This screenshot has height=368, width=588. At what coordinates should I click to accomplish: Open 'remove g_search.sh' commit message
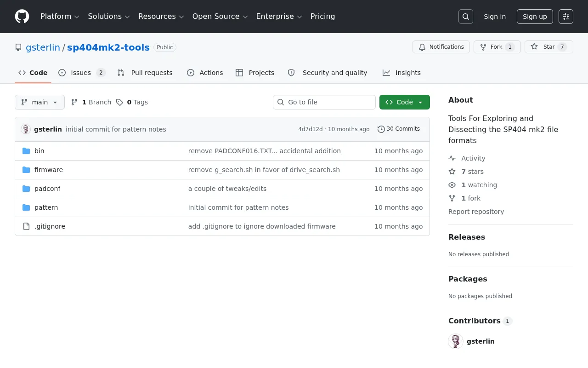[264, 170]
